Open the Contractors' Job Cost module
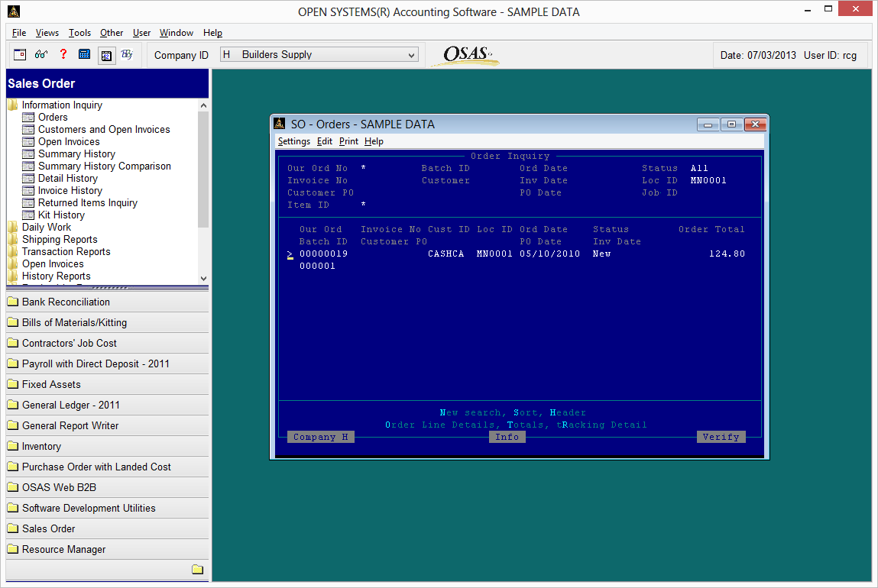Image resolution: width=878 pixels, height=588 pixels. (107, 344)
